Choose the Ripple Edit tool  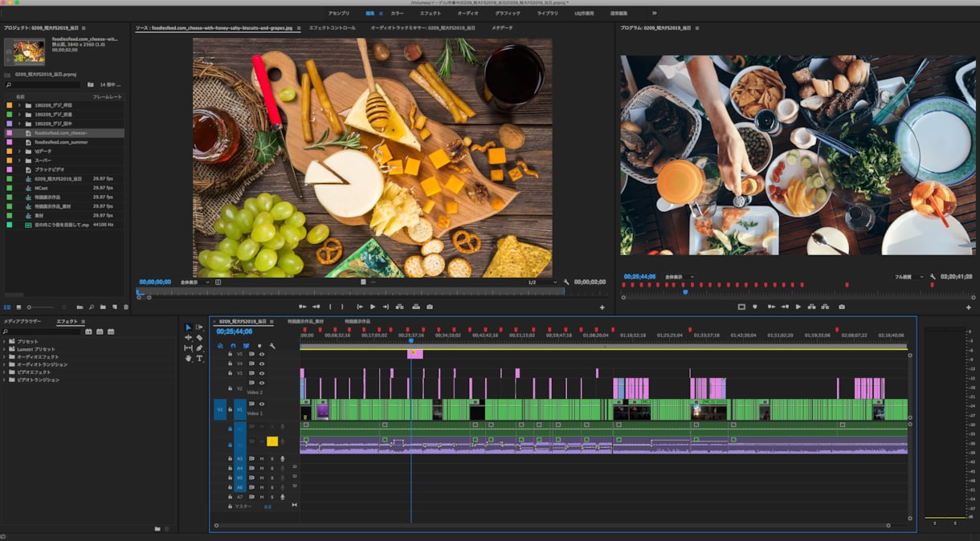[x=188, y=338]
